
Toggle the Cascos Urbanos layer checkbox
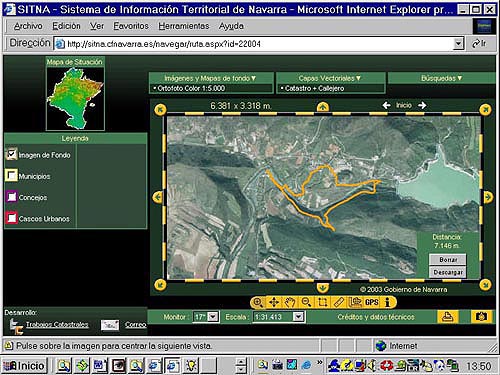point(12,218)
